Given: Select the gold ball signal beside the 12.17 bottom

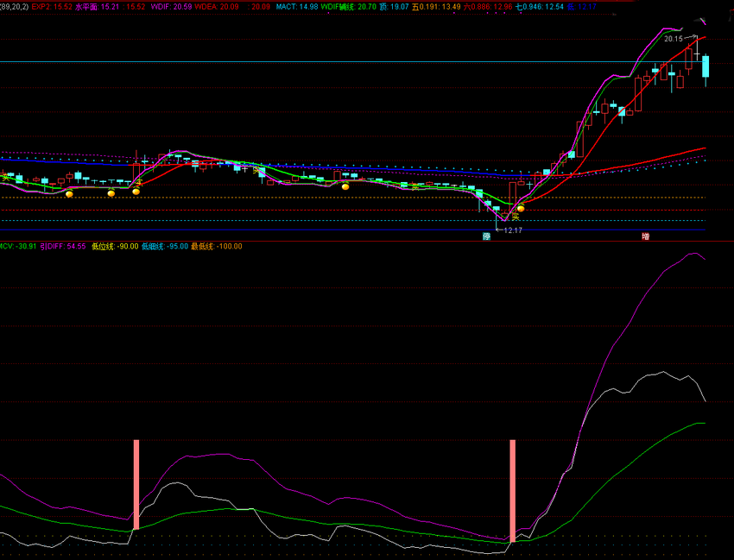Looking at the screenshot, I should [x=521, y=208].
